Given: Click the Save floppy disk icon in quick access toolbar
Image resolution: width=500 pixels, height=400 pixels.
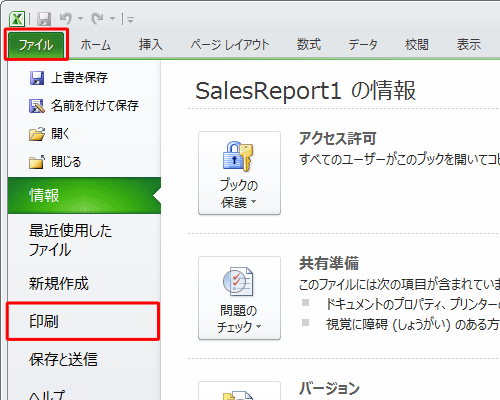Looking at the screenshot, I should 44,19.
